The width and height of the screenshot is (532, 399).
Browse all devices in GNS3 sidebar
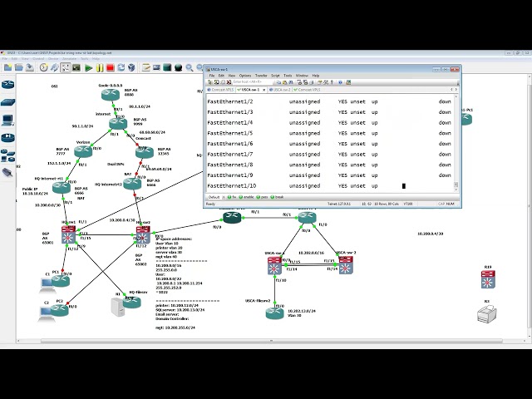[x=7, y=155]
